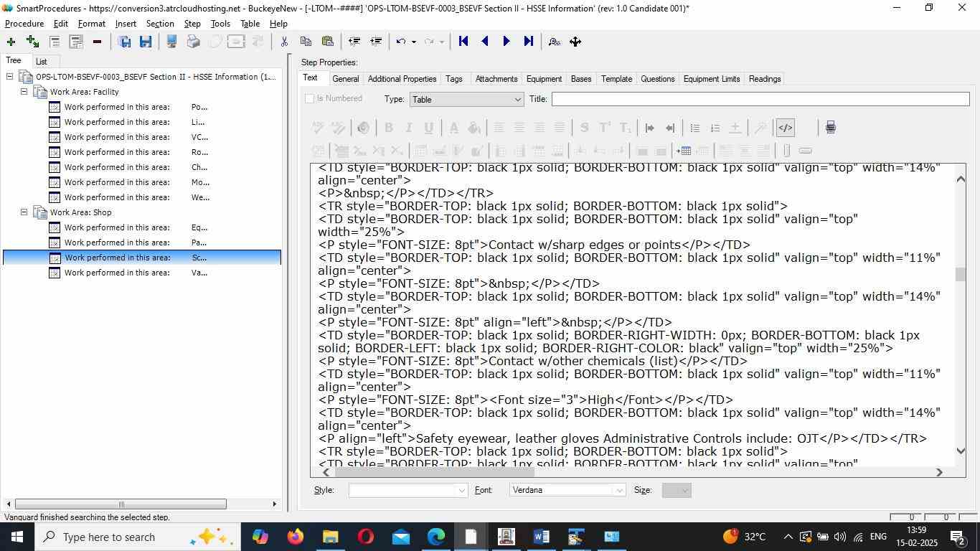Go to the previous step arrow icon
This screenshot has width=980, height=551.
485,42
